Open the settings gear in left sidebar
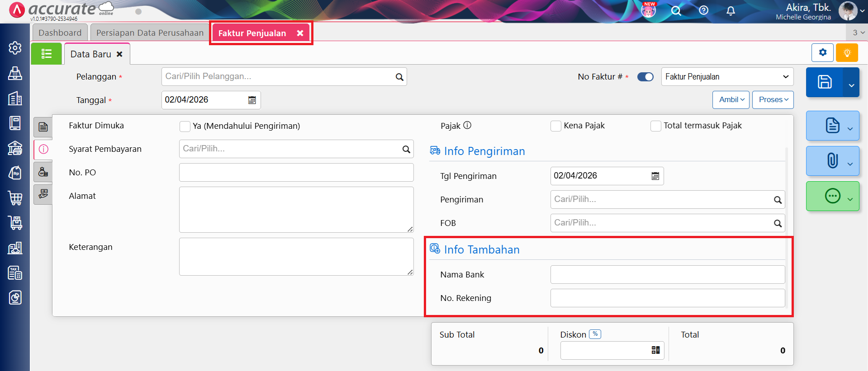This screenshot has width=868, height=371. [15, 48]
